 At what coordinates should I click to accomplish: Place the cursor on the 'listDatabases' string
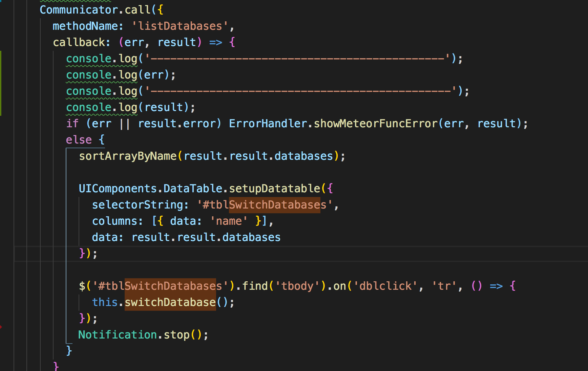pos(181,26)
